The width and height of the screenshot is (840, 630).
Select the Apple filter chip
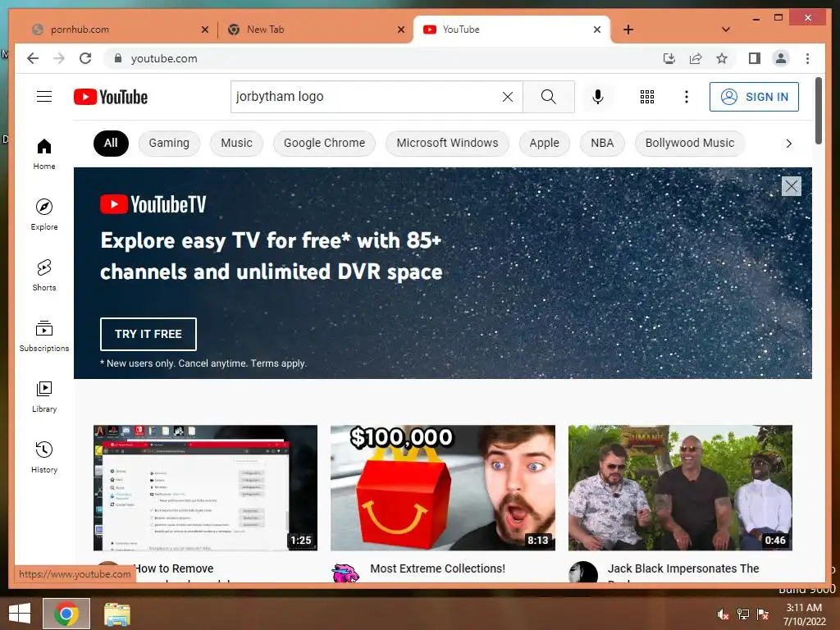(545, 143)
